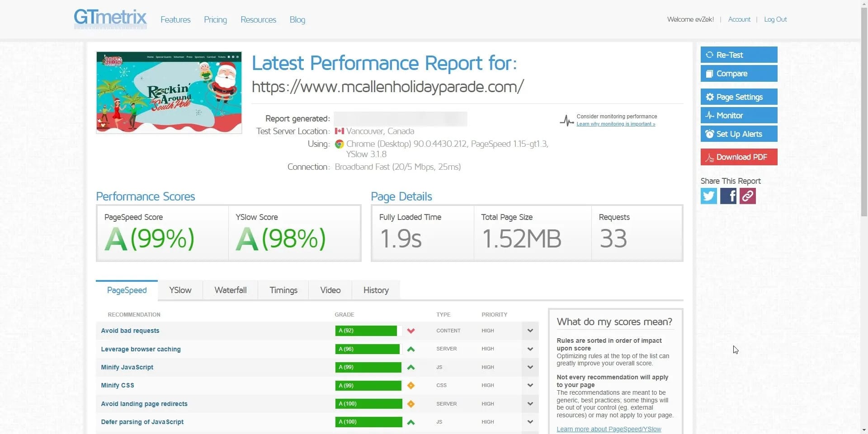Share report via Facebook icon
The image size is (868, 434).
[728, 196]
